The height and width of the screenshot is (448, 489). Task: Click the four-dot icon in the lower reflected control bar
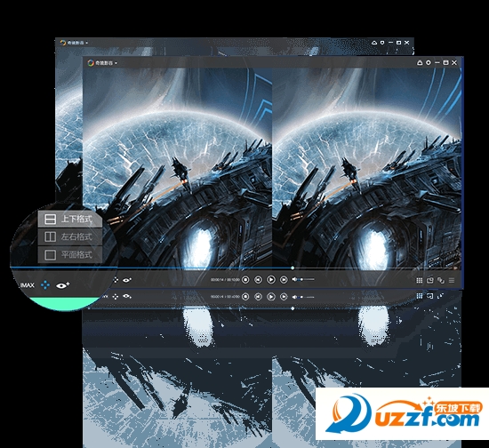(x=116, y=297)
